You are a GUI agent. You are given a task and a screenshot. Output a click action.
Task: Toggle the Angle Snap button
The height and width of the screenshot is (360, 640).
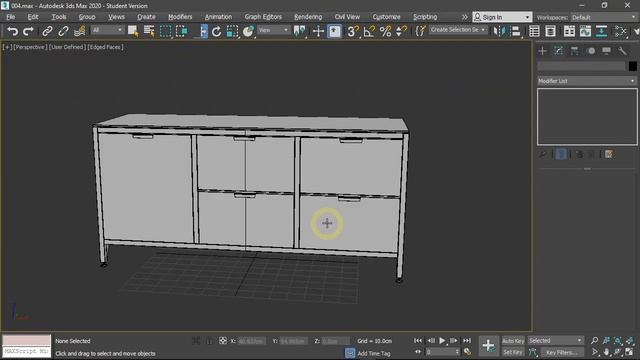pyautogui.click(x=369, y=31)
